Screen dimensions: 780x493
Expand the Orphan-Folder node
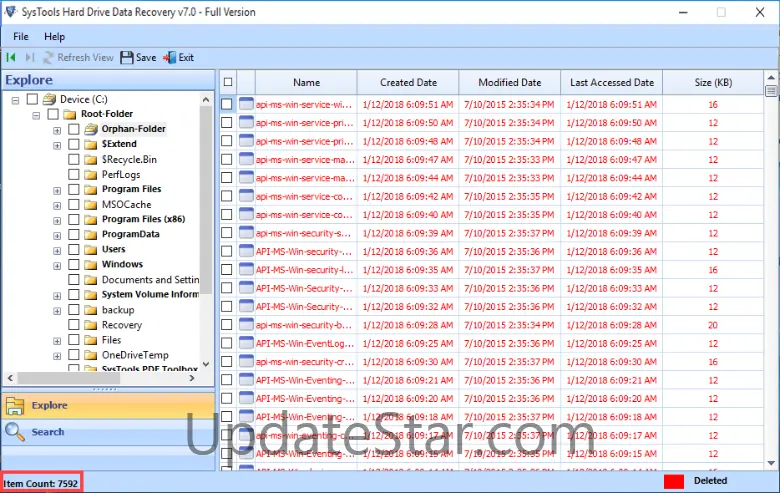pos(57,130)
